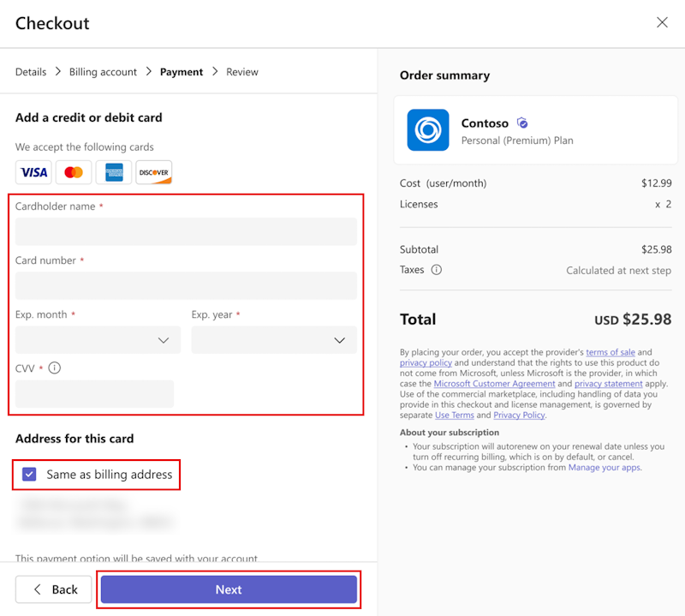
Task: Click the Mastercard logo icon
Action: pyautogui.click(x=74, y=172)
